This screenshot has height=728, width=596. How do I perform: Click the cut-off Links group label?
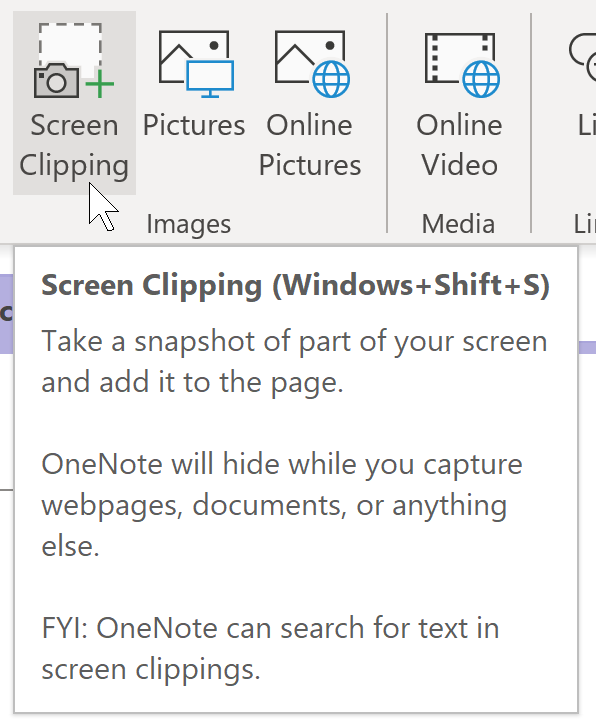[585, 224]
